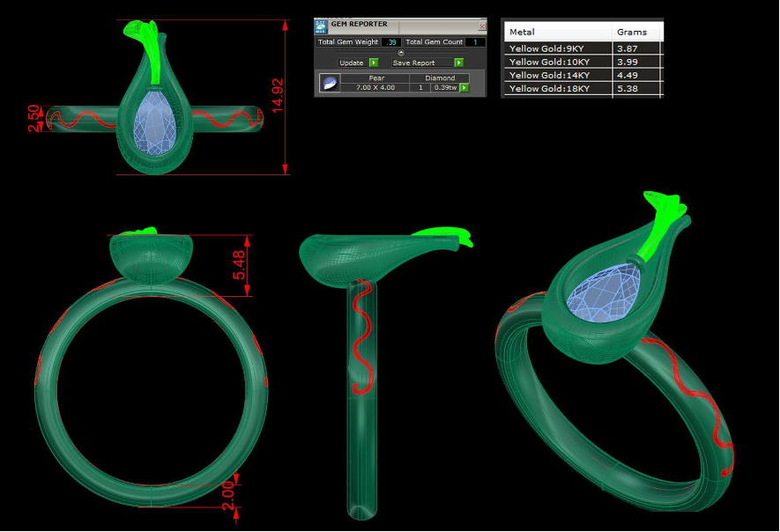Click the 2.50 band width dimension label

coord(33,118)
